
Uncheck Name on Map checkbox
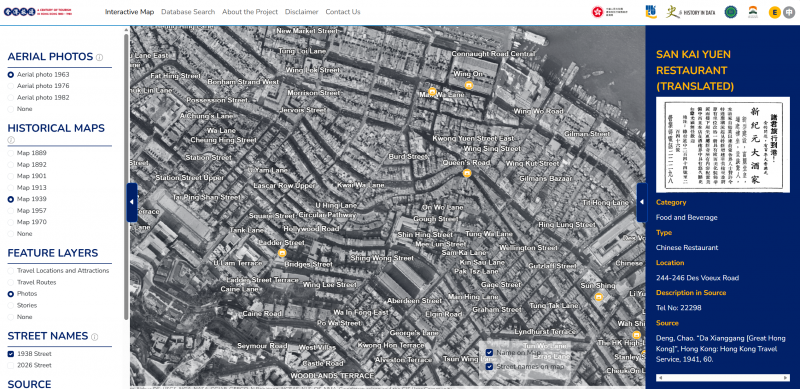(489, 353)
